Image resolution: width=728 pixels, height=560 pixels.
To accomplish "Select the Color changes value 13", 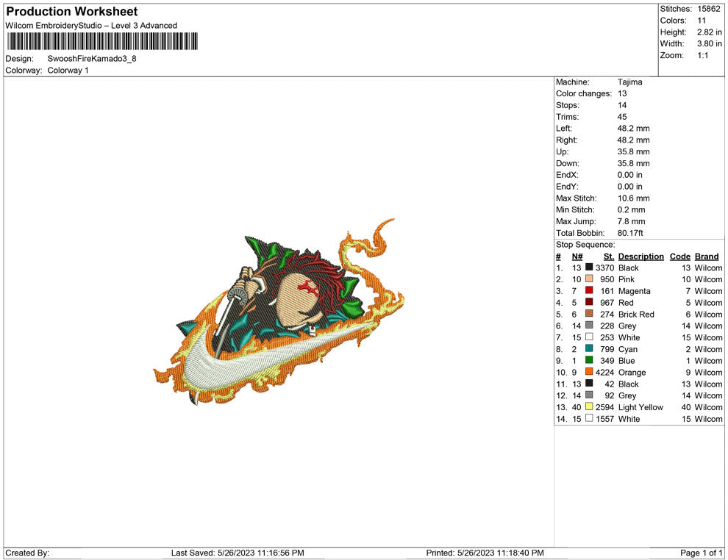I will pos(622,93).
